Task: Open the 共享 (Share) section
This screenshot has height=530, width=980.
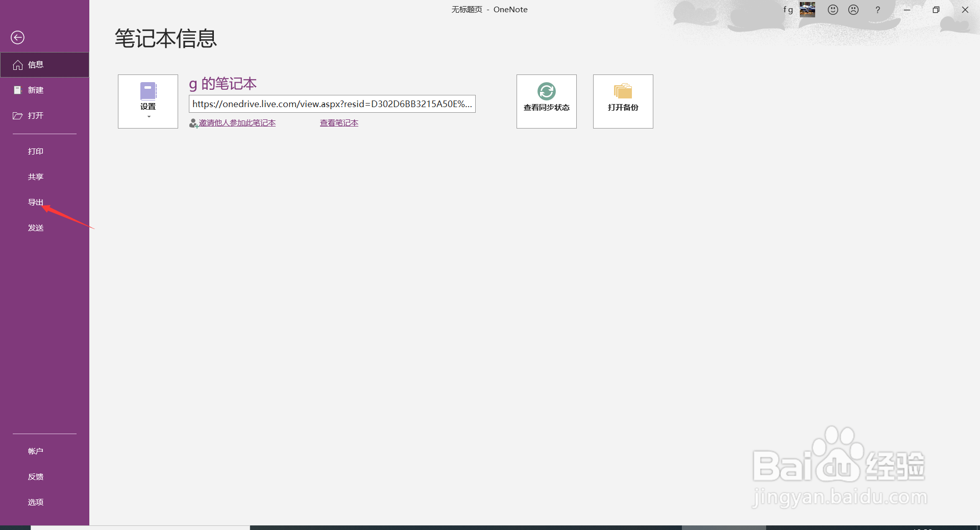Action: tap(44, 177)
